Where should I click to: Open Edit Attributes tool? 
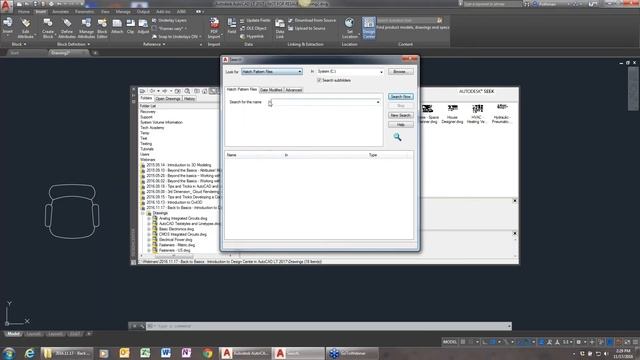[x=25, y=28]
